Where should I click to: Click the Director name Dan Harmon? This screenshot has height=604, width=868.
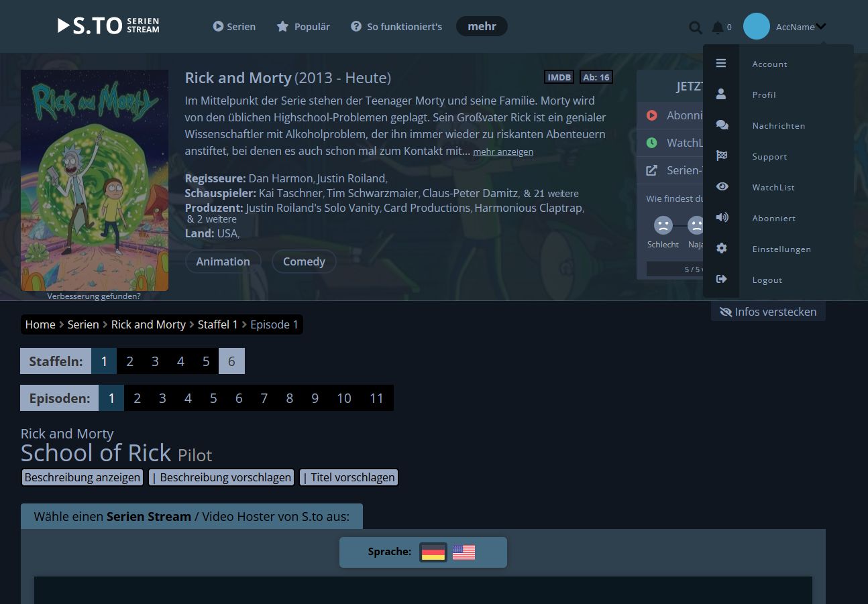point(281,178)
